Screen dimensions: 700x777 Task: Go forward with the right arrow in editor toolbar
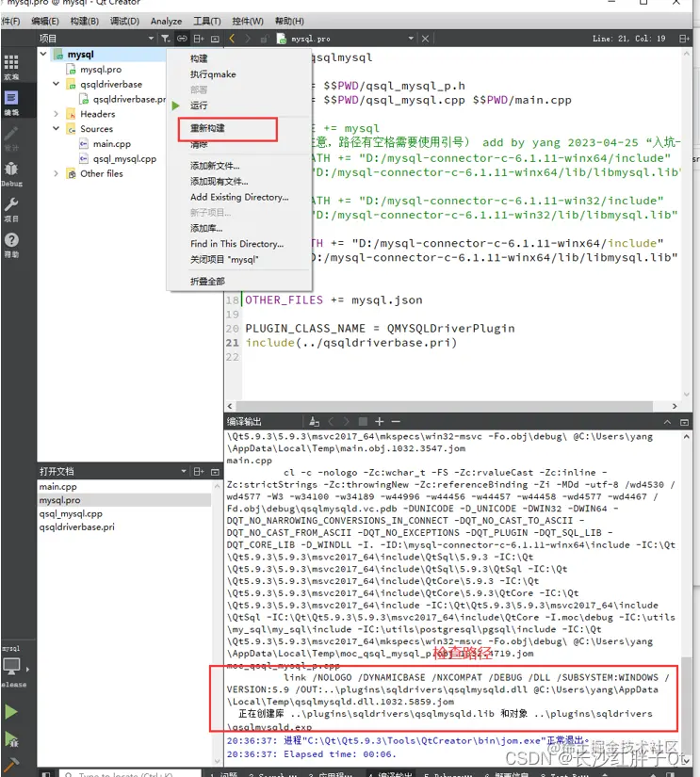point(248,39)
